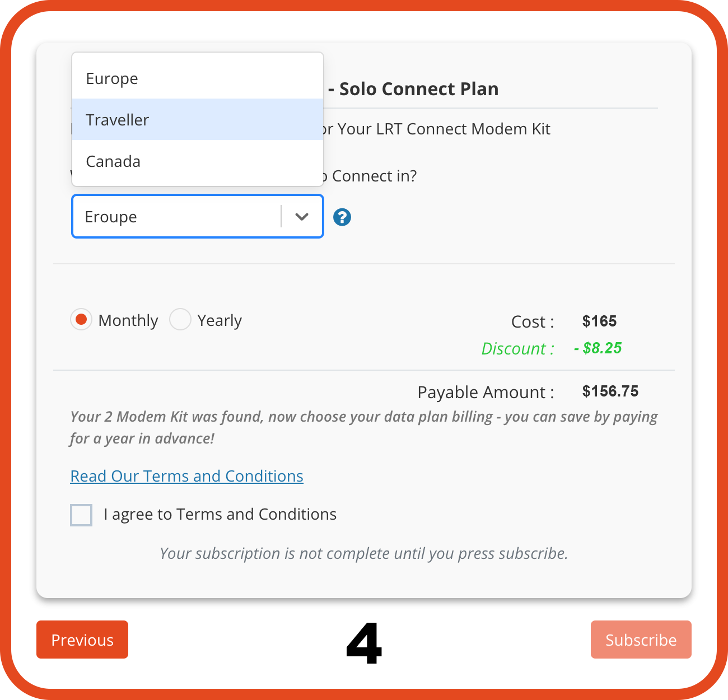The width and height of the screenshot is (728, 700).
Task: Click the step number 4 indicator
Action: 364,643
